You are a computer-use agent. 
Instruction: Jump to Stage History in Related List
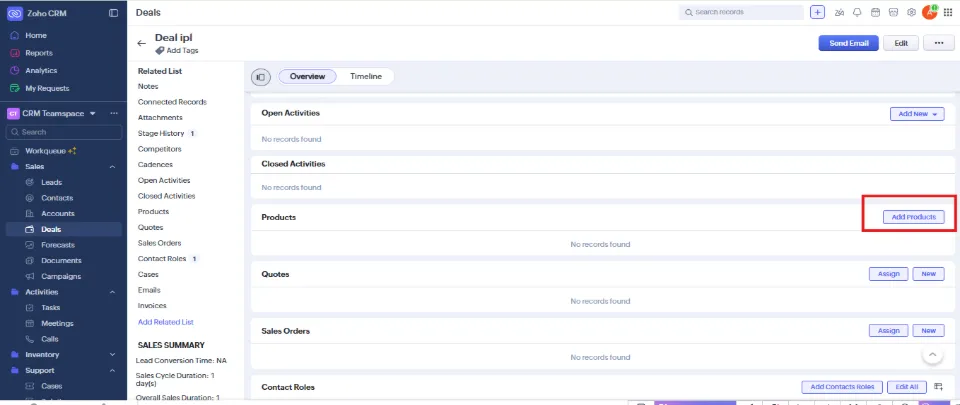pos(161,133)
